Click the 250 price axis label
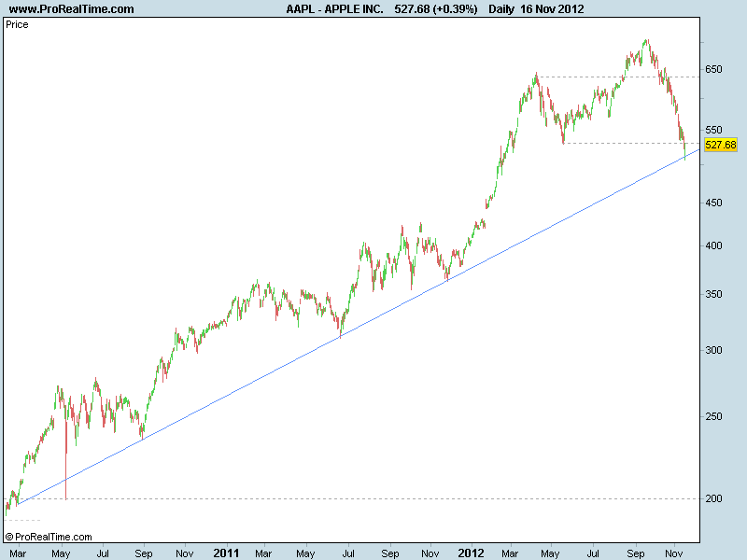 (x=713, y=416)
